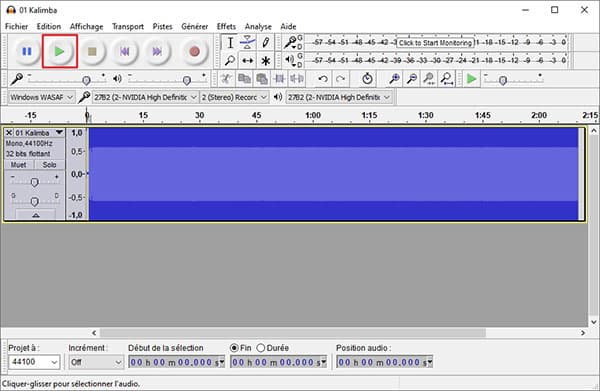Viewport: 600px width, 391px height.
Task: Open the Windows WASAPI host dropdown
Action: pos(41,98)
